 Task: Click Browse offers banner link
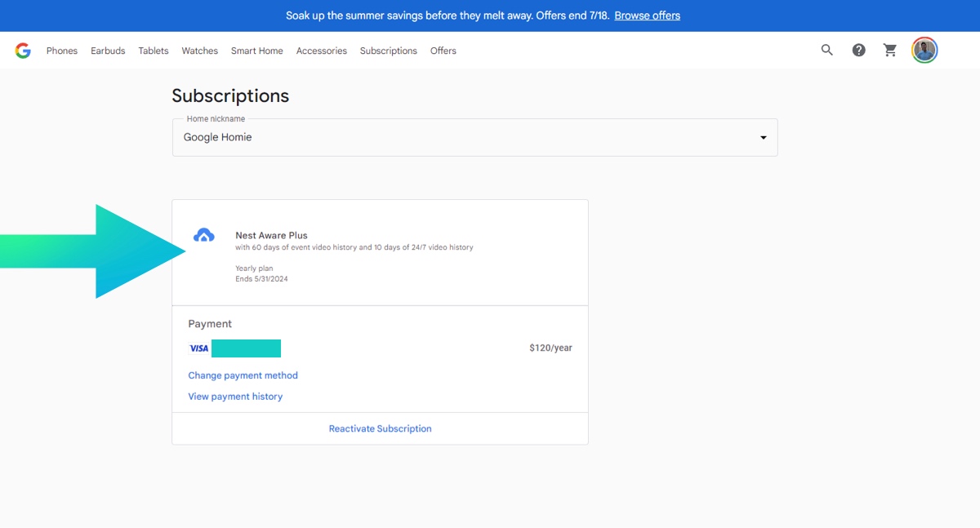pyautogui.click(x=647, y=16)
